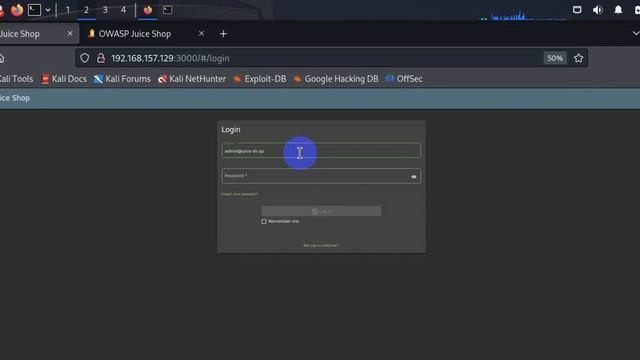
Task: Close the OWASP Juice Shop tab
Action: click(201, 33)
